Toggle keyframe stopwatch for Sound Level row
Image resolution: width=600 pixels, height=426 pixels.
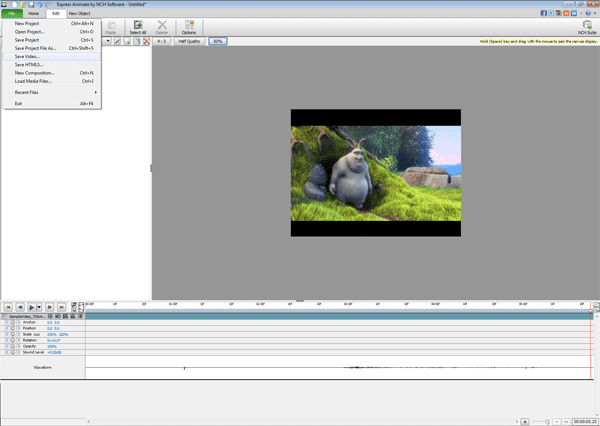(13, 352)
